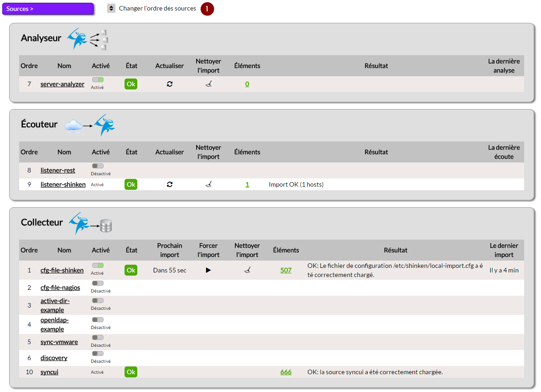Click the Écouteur cloud icon
This screenshot has width=541, height=392.
[73, 125]
